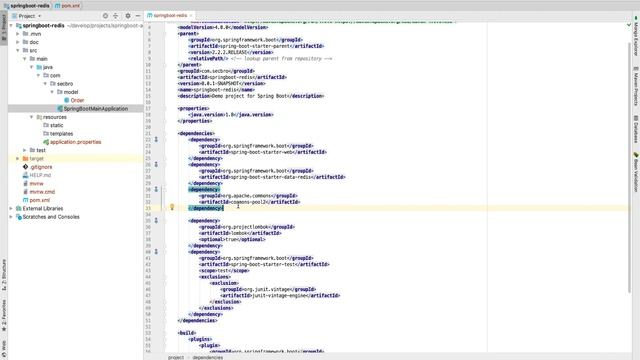The image size is (640, 360).
Task: Expand the doc folder
Action: [x=18, y=42]
